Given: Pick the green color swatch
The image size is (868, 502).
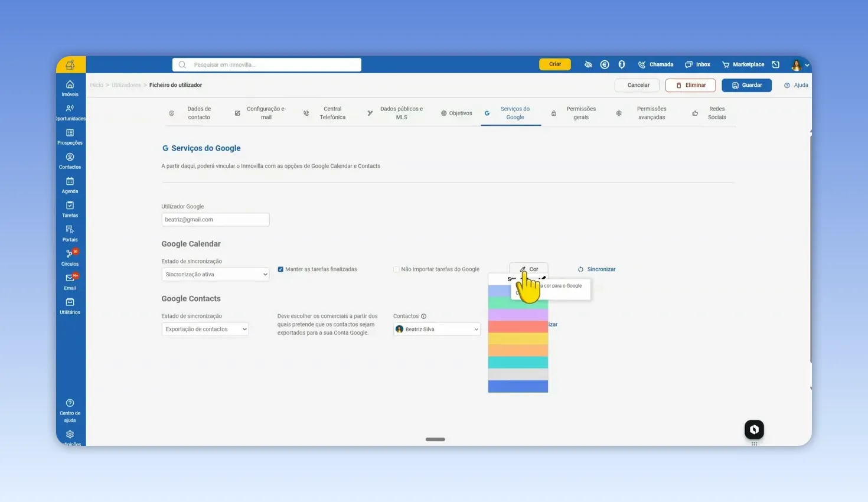Looking at the screenshot, I should (x=518, y=302).
